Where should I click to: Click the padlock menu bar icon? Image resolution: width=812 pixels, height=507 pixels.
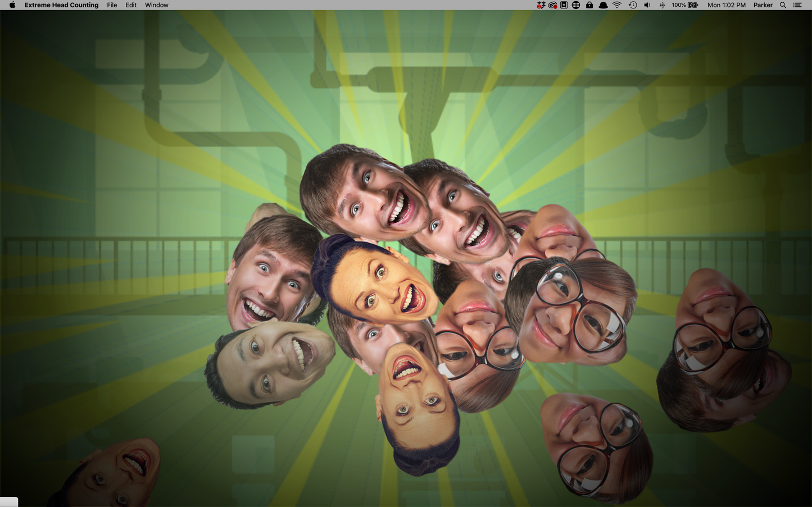click(589, 5)
